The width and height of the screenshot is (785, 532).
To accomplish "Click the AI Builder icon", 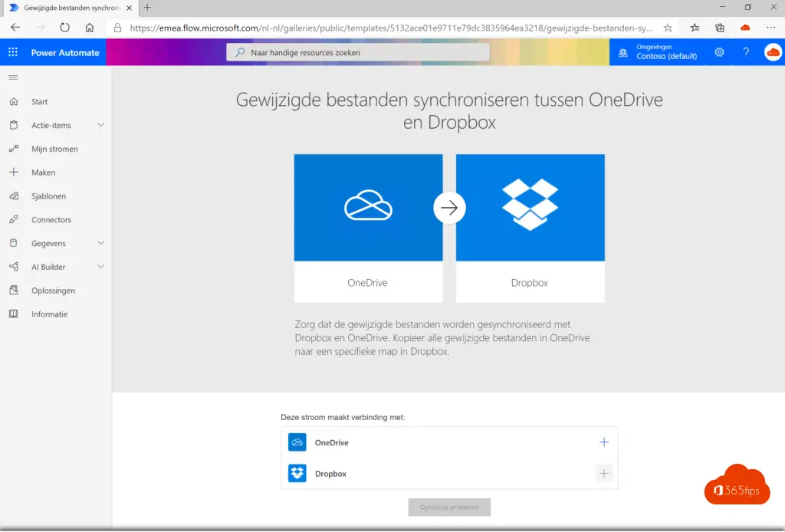I will coord(14,267).
